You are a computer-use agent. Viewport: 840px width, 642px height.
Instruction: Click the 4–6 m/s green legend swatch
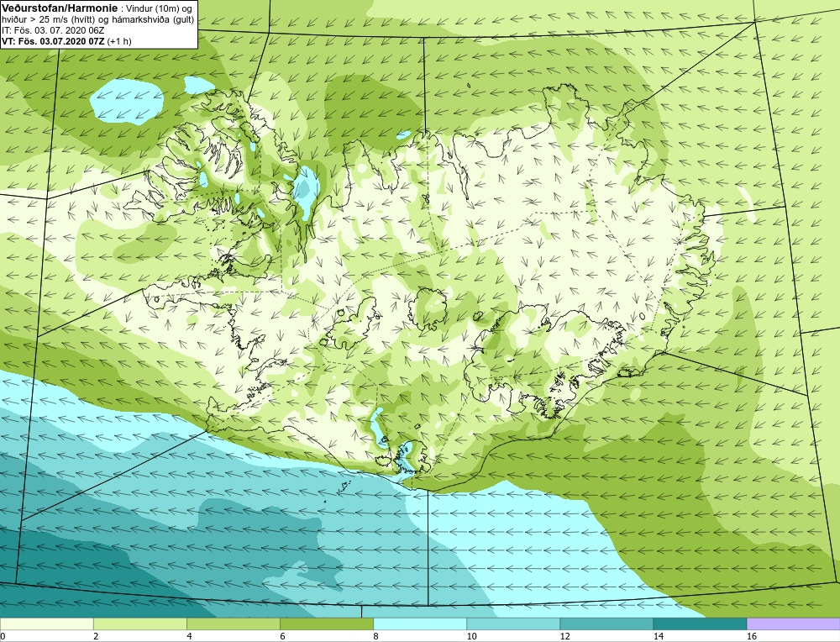click(x=233, y=624)
